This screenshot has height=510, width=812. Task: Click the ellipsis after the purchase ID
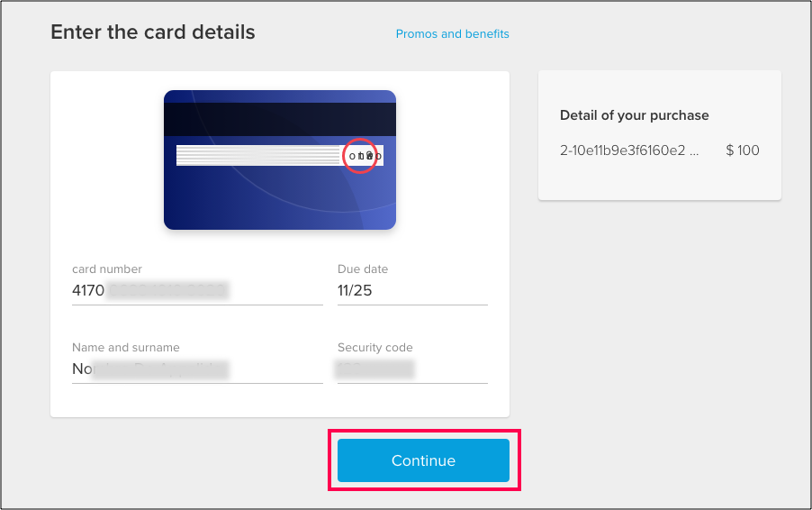pyautogui.click(x=694, y=153)
